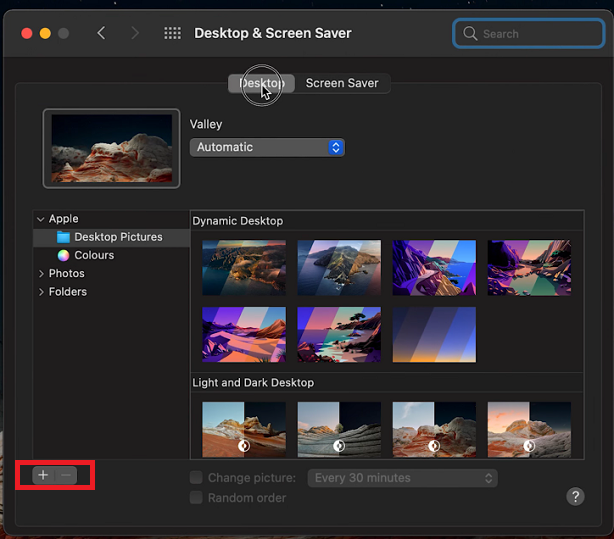Expand the Folders section
The height and width of the screenshot is (539, 614).
(41, 292)
